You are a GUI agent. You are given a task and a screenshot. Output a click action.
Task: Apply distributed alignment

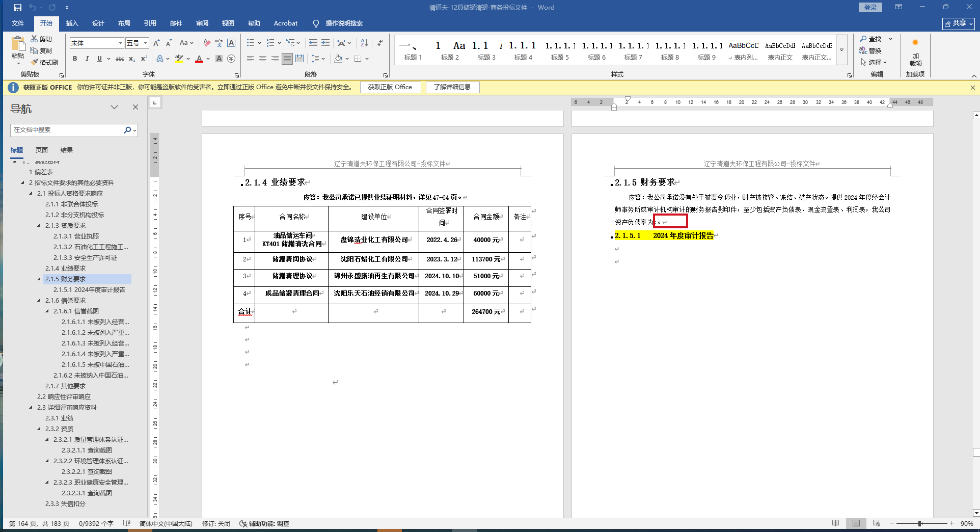(x=300, y=59)
